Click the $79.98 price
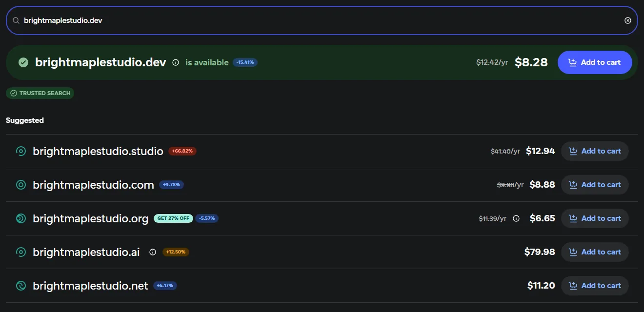Image resolution: width=644 pixels, height=312 pixels. coord(540,252)
